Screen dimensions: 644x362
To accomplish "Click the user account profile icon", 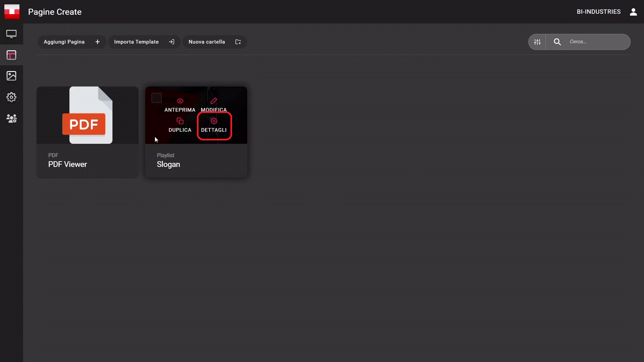I will click(x=633, y=12).
